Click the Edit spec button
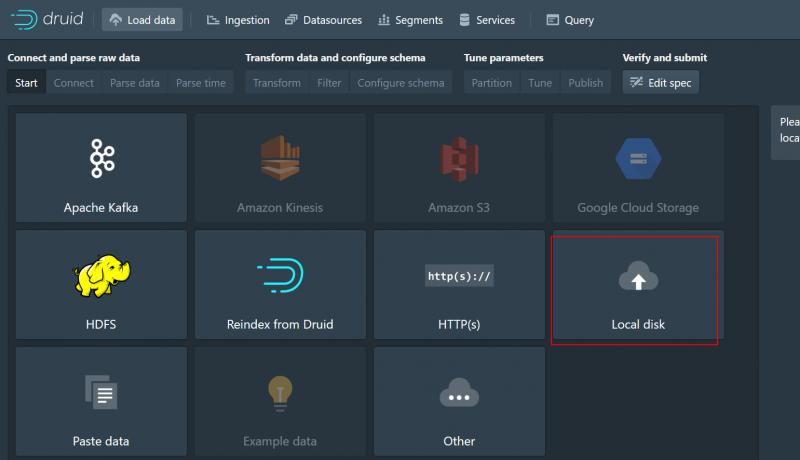The width and height of the screenshot is (800, 460). 661,83
